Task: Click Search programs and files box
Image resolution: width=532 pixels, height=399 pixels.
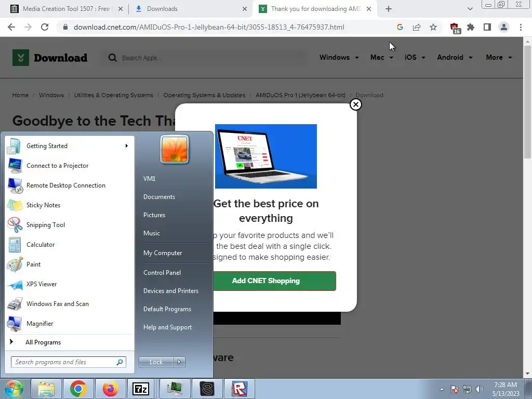Action: pos(68,362)
